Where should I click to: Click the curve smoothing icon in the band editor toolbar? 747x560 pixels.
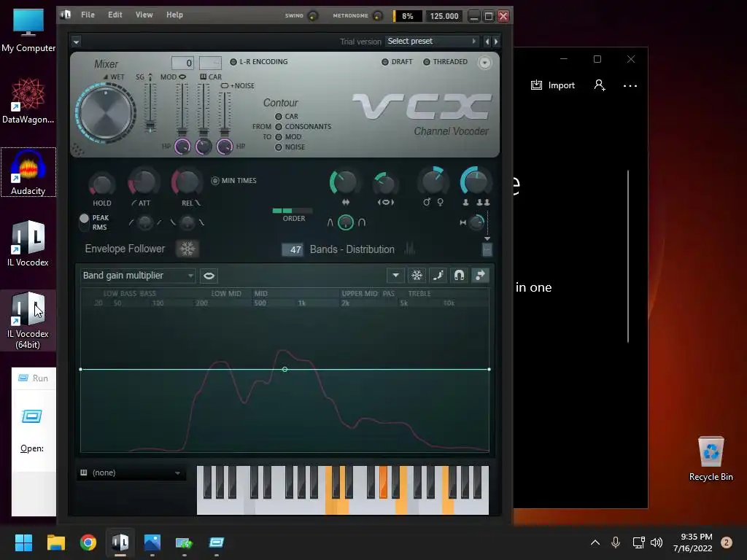[438, 275]
